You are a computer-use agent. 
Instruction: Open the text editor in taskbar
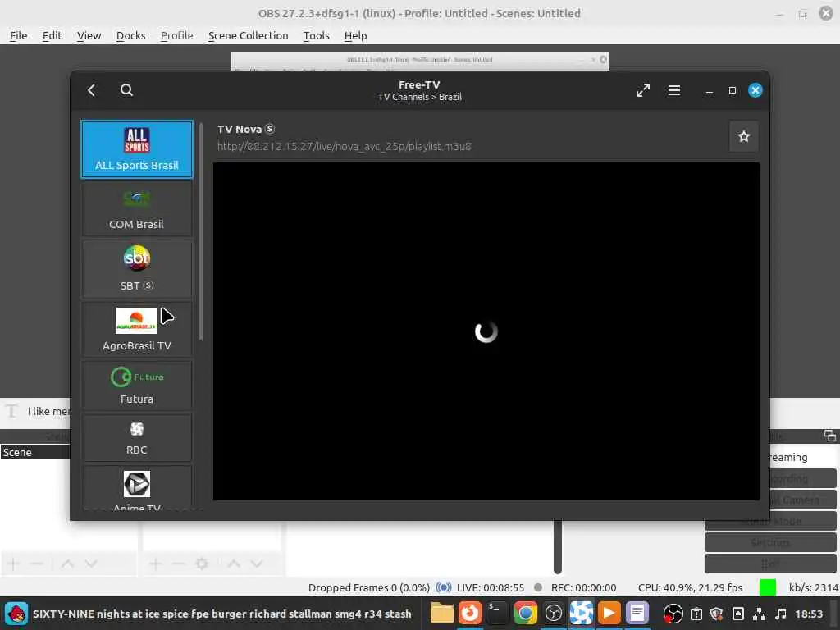pos(637,614)
